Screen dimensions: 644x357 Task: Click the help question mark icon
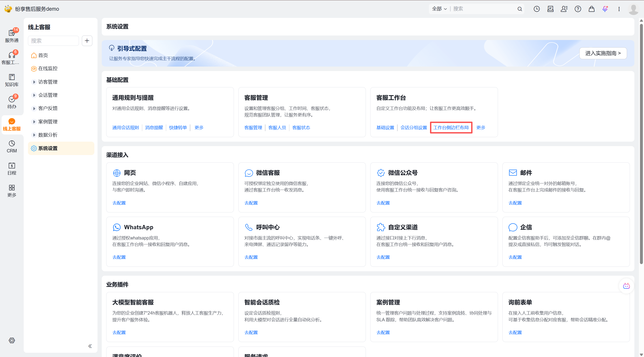click(578, 9)
